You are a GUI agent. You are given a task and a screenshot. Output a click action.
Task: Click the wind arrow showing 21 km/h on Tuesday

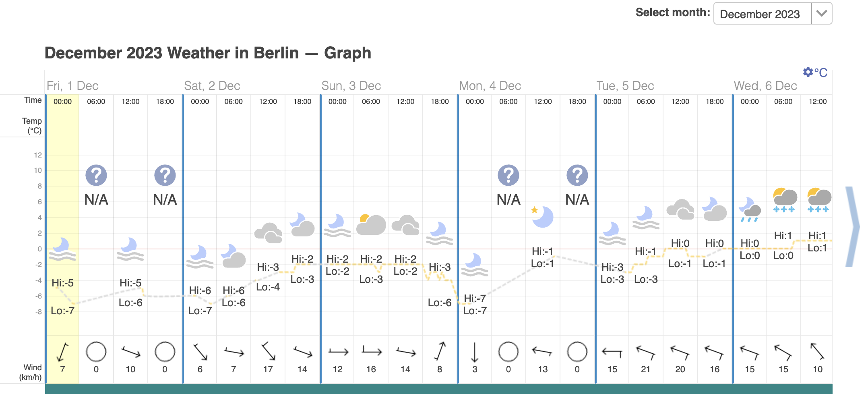(646, 352)
